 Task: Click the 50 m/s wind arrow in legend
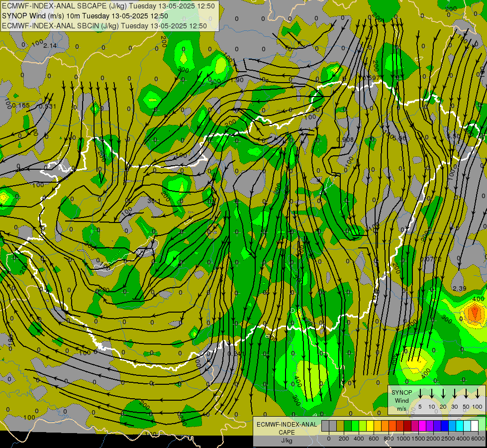click(466, 394)
